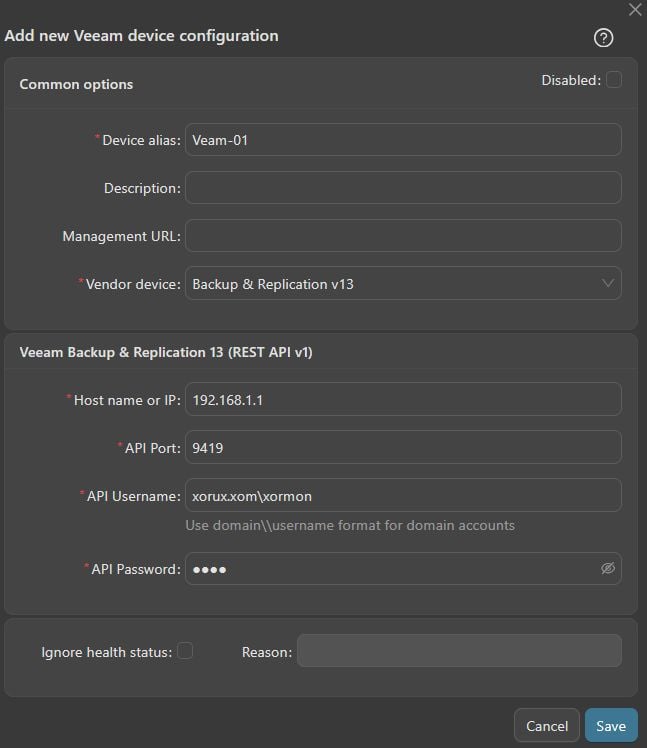Click the 'API Port:' label
Viewport: 647px width, 748px height.
pyautogui.click(x=153, y=448)
